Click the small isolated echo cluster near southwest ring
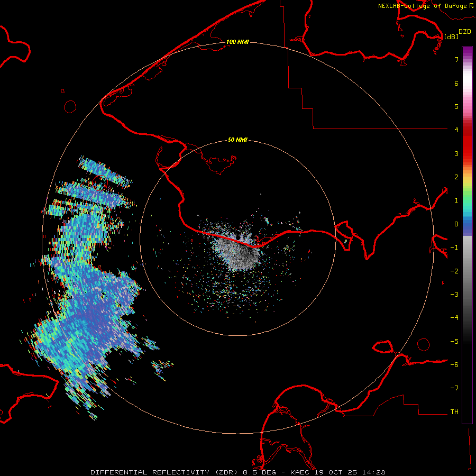 [161, 369]
